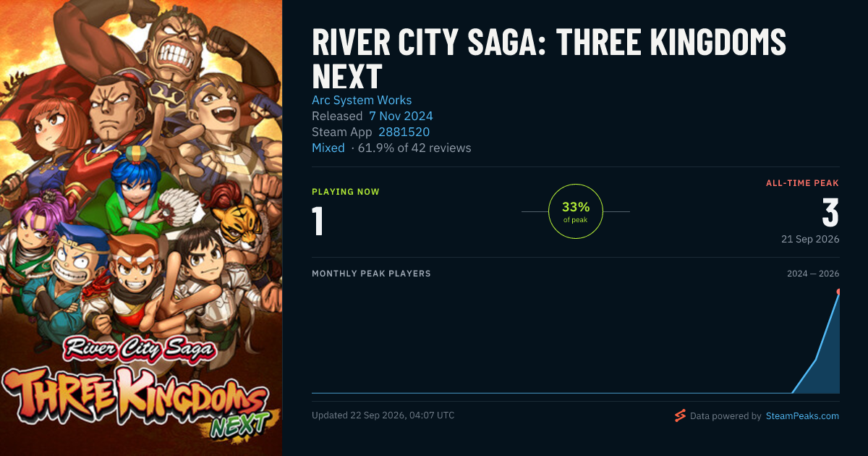868x456 pixels.
Task: Click the Three Kingdoms Next logo art
Action: (137, 394)
